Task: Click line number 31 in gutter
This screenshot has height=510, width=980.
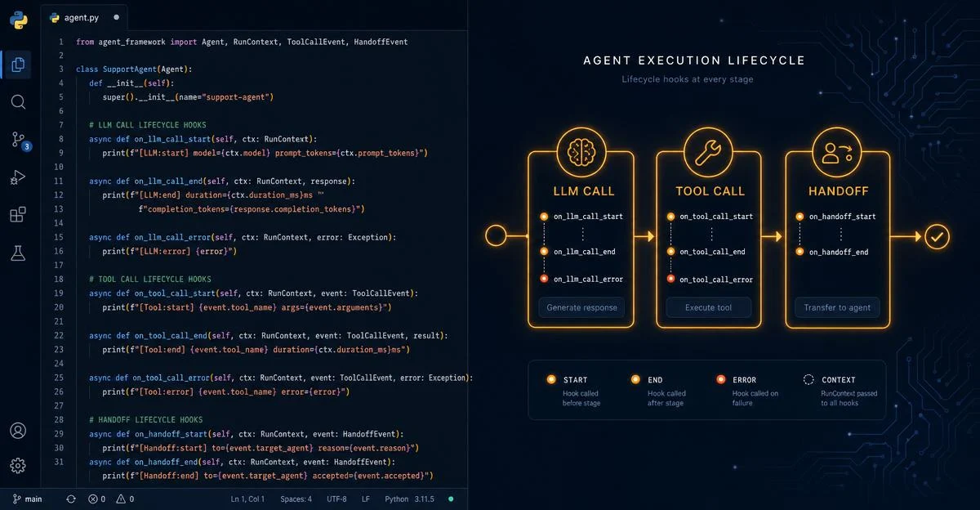Action: 58,461
